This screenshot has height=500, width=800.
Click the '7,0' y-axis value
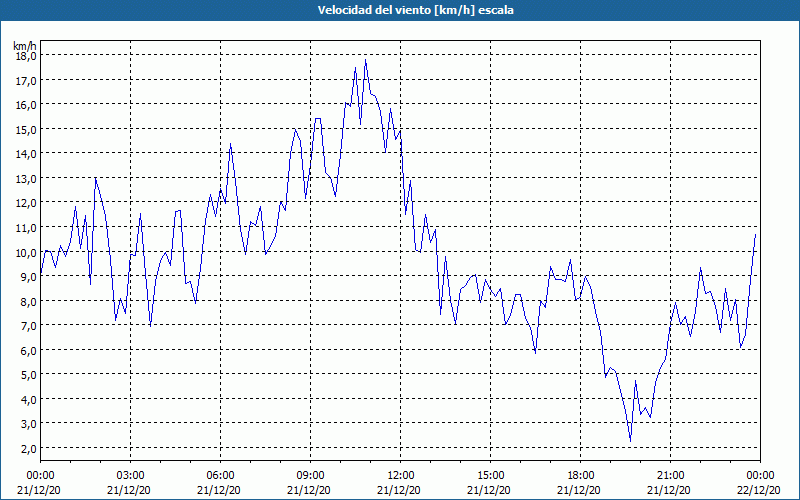(28, 326)
